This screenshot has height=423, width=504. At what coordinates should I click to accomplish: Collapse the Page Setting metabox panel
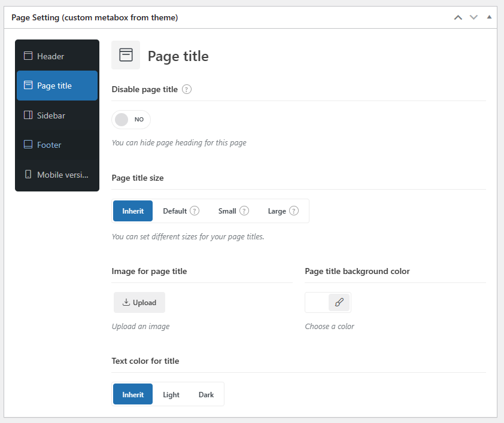click(489, 17)
